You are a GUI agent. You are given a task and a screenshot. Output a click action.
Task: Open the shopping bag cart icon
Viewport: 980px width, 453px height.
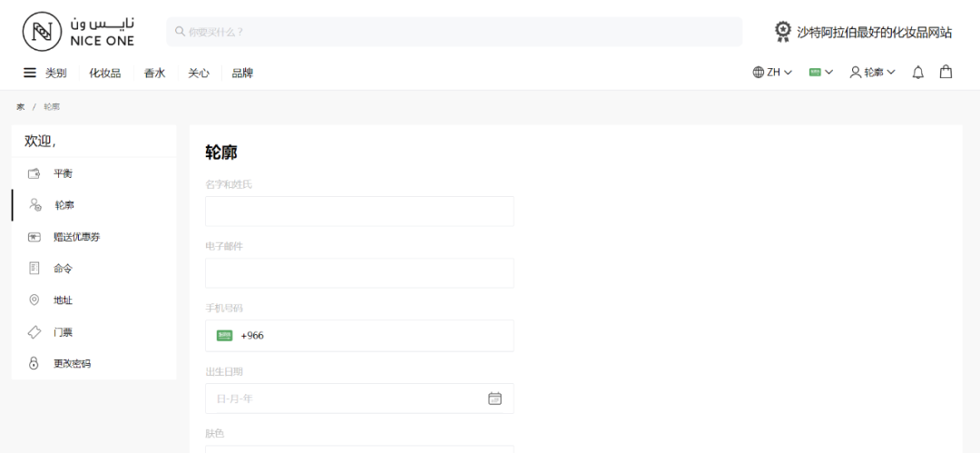pyautogui.click(x=946, y=73)
